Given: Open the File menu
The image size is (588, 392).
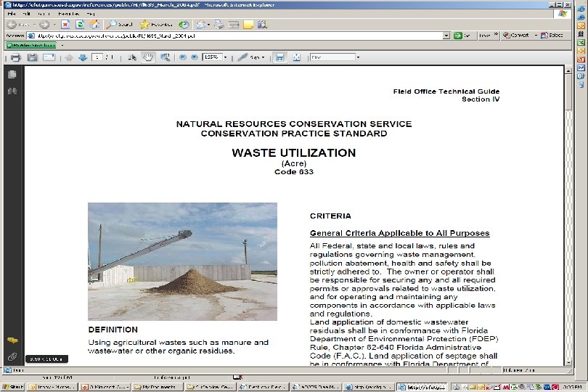Looking at the screenshot, I should point(12,14).
